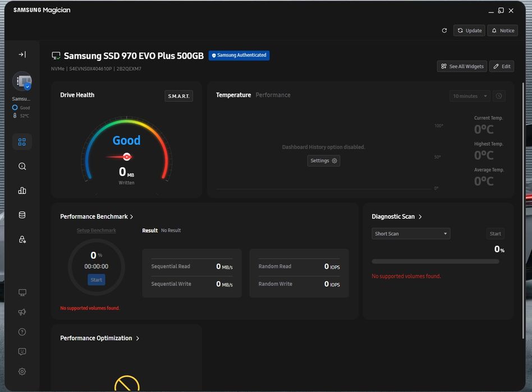This screenshot has width=532, height=392.
Task: Expand the Diagnostic Scan section chevron
Action: click(x=420, y=216)
